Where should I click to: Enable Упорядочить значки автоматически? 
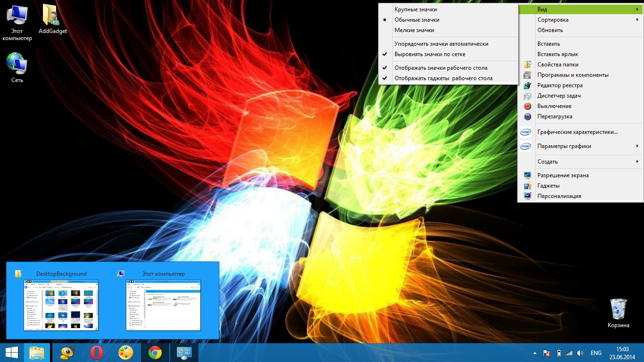(x=448, y=44)
